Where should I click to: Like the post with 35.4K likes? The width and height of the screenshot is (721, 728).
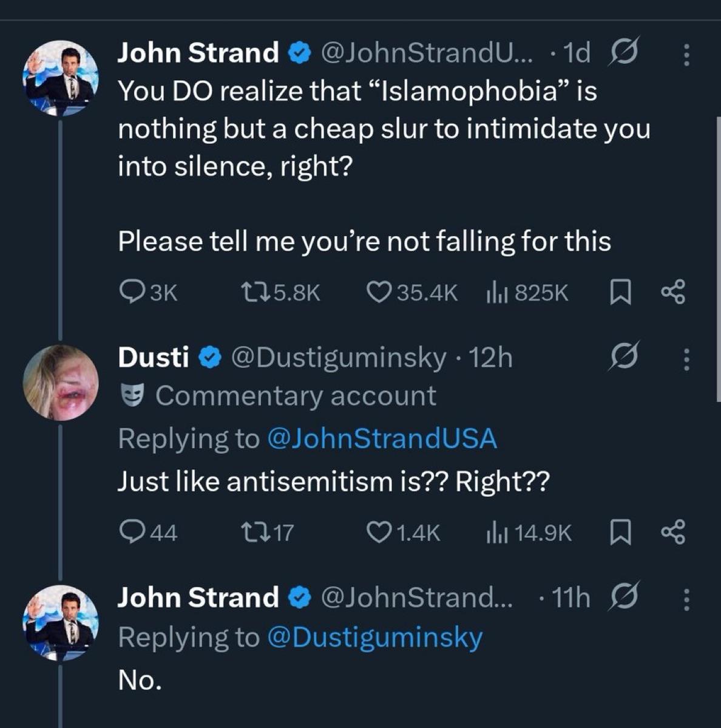pos(412,293)
